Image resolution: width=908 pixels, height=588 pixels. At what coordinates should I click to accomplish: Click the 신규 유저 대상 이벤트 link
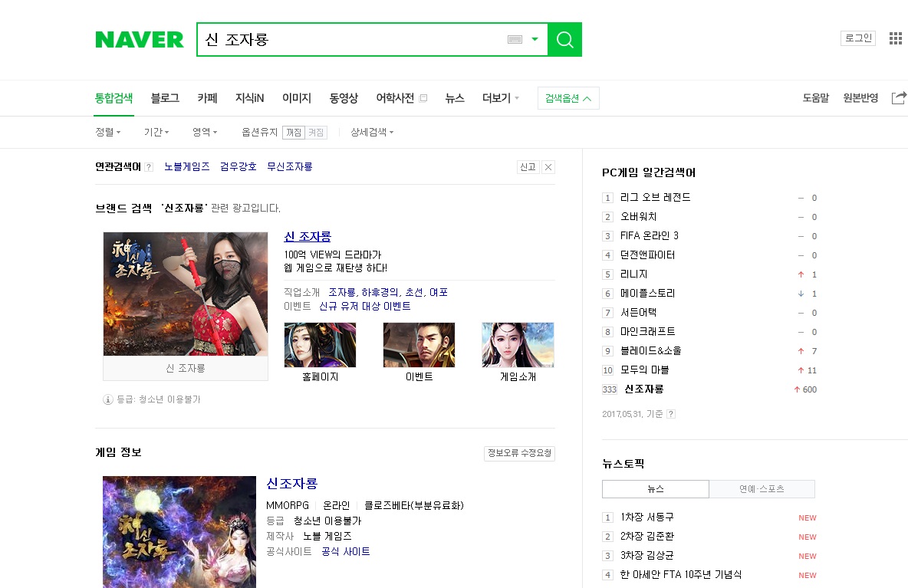[365, 306]
